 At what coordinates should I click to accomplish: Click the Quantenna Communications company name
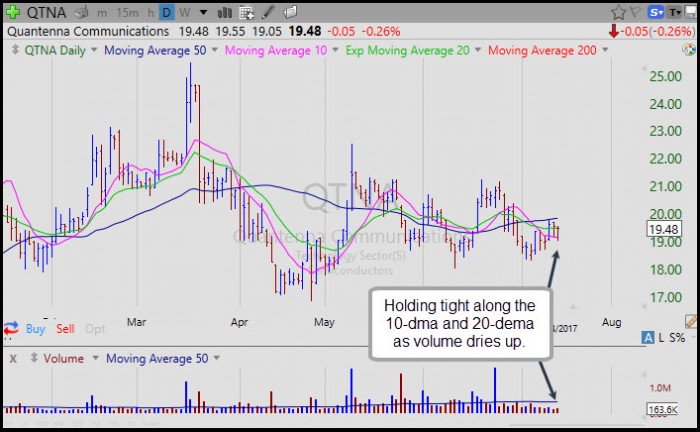click(88, 31)
